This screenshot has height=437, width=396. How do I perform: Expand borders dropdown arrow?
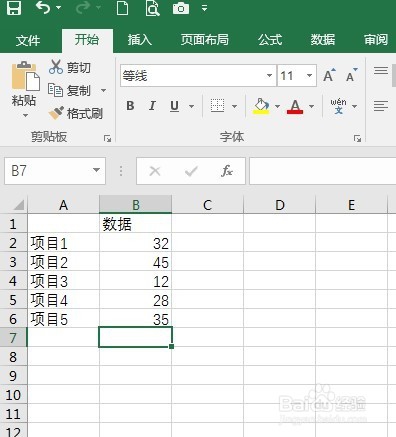point(234,106)
